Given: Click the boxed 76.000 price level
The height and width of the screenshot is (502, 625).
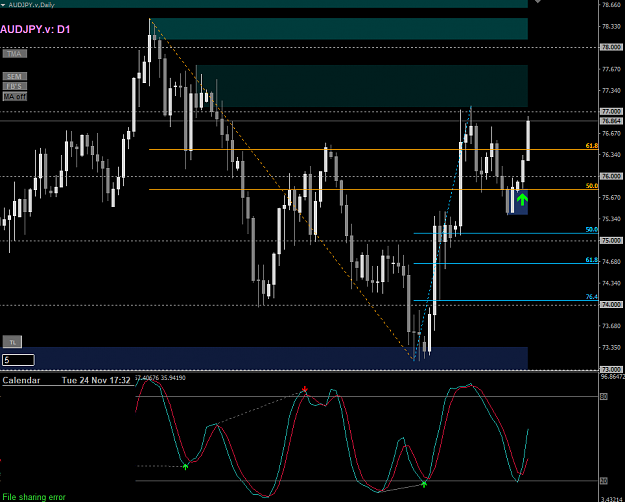Looking at the screenshot, I should coord(611,176).
